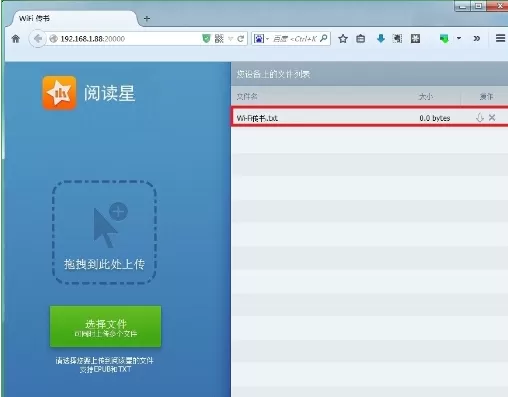Click the 阅读星 orange star logo
This screenshot has width=508, height=397.
59,93
